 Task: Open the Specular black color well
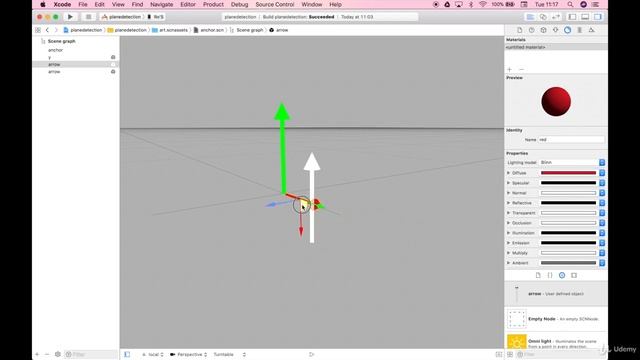(569, 183)
